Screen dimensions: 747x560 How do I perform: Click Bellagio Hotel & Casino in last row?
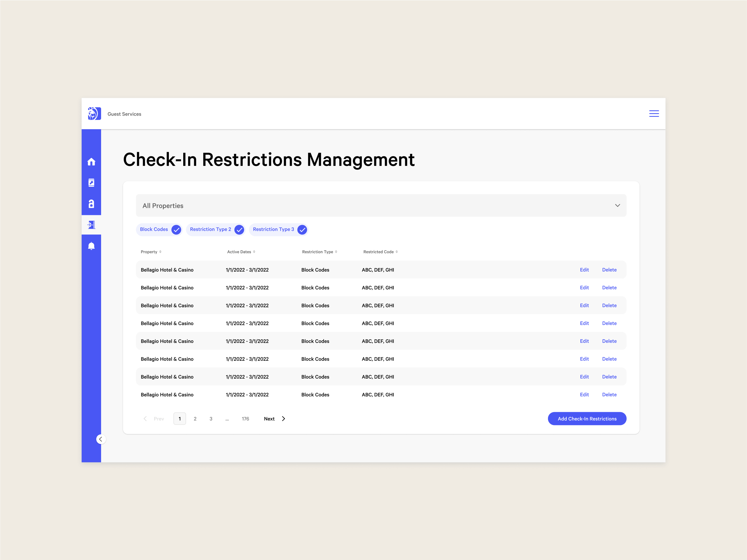167,395
